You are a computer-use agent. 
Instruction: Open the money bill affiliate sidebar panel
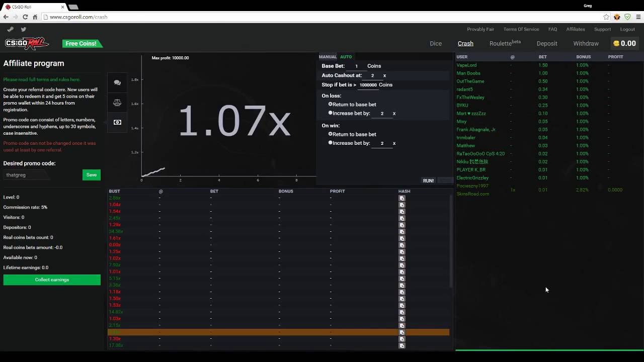[117, 122]
